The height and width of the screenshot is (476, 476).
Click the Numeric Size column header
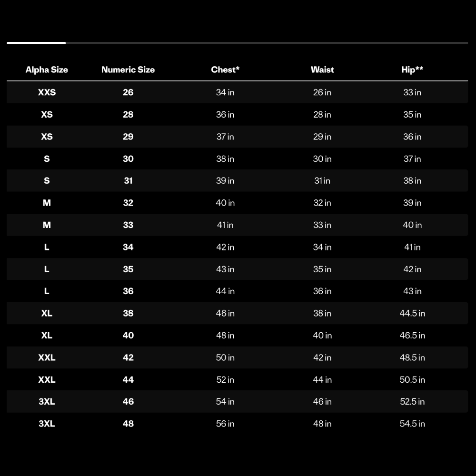point(128,70)
